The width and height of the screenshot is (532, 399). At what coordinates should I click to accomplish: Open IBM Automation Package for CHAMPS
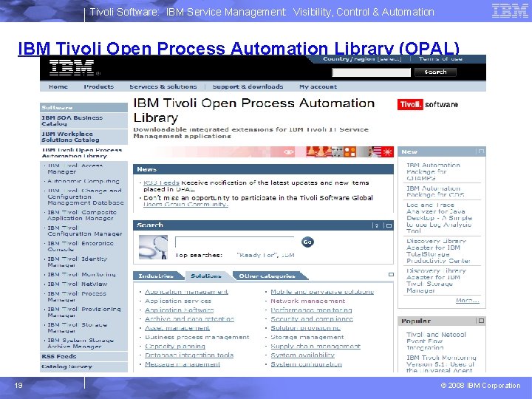[433, 171]
